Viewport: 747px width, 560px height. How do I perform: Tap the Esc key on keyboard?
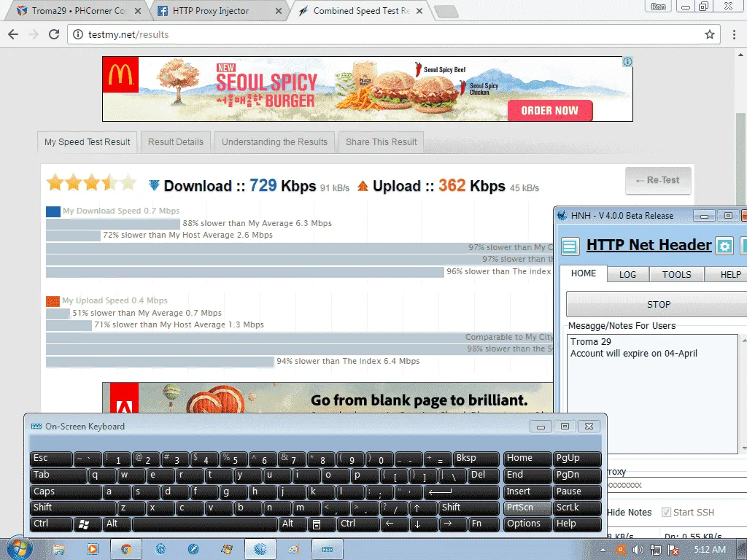51,459
